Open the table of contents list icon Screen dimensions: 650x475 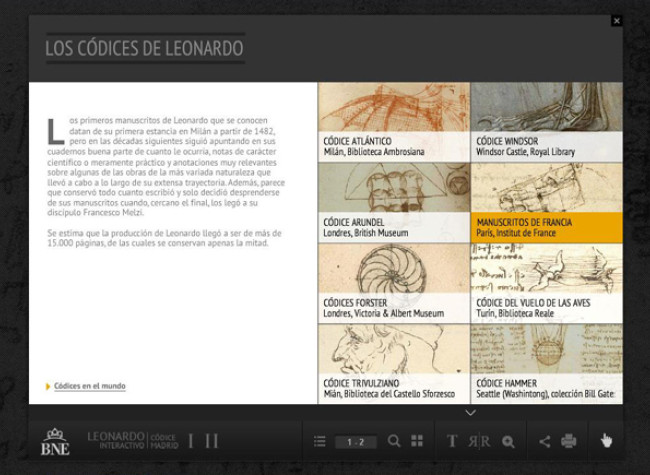(320, 441)
